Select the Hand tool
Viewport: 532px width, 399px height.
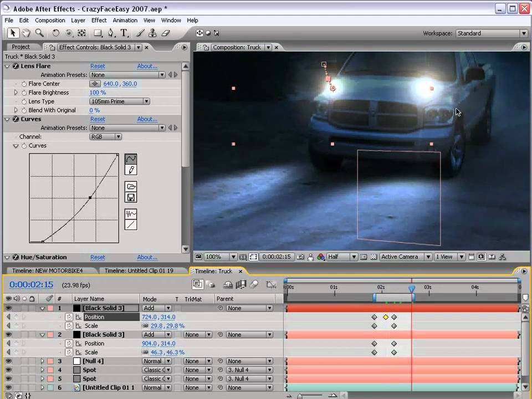tap(26, 33)
